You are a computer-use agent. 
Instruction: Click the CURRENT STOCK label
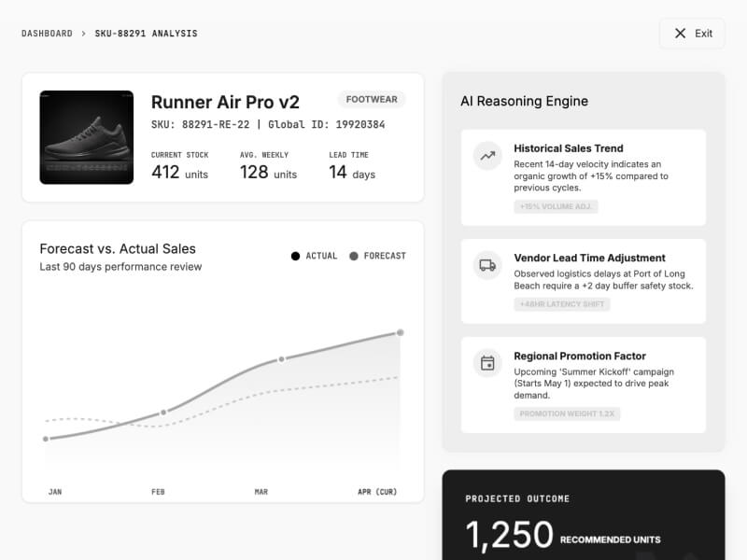point(179,155)
